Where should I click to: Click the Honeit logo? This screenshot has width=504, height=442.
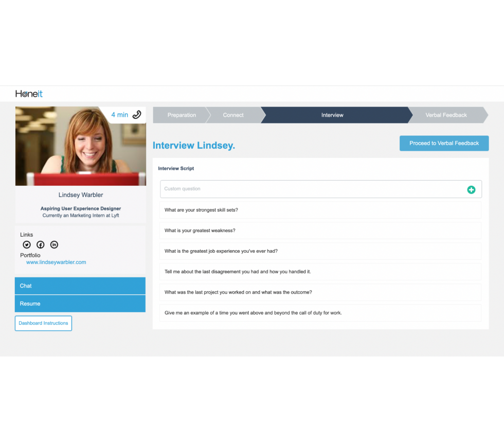click(x=28, y=94)
